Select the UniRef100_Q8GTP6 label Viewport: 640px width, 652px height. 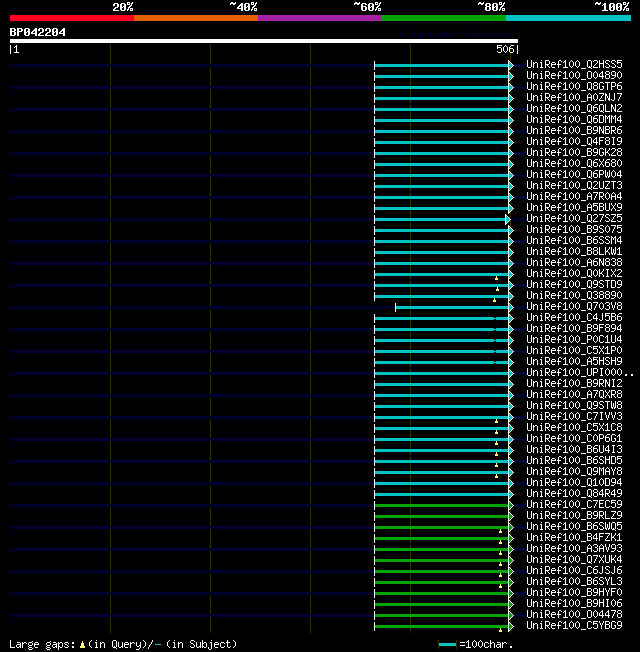point(574,86)
